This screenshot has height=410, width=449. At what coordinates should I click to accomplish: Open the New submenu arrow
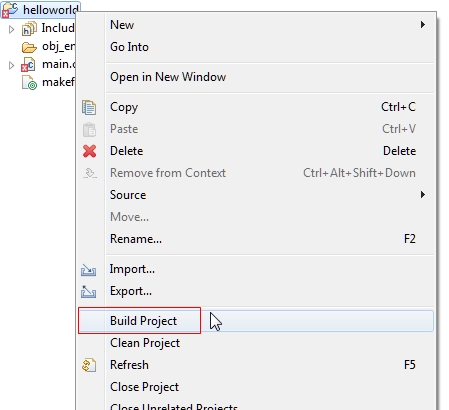click(x=423, y=25)
